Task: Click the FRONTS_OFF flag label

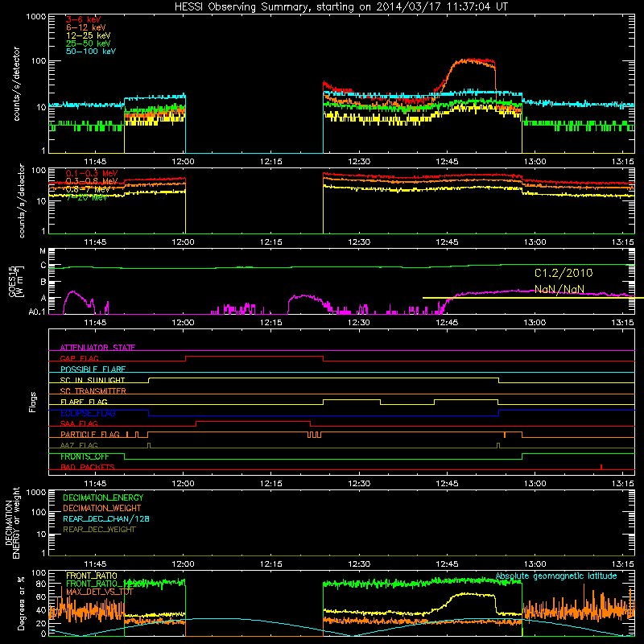Action: [x=85, y=456]
